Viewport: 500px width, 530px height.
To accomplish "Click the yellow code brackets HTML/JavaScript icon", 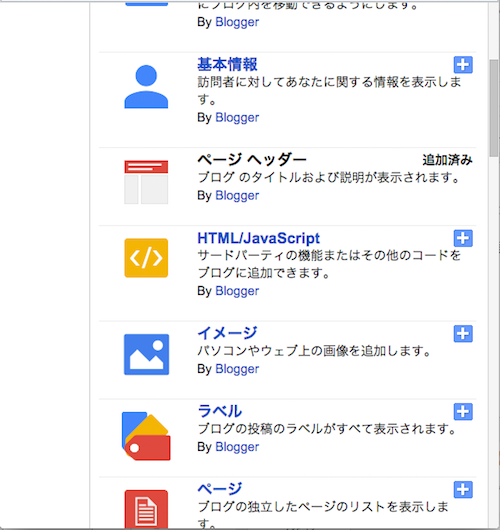I will click(146, 258).
